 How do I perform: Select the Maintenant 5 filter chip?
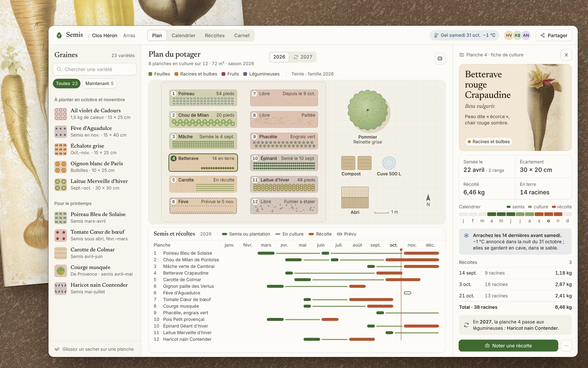tap(99, 83)
